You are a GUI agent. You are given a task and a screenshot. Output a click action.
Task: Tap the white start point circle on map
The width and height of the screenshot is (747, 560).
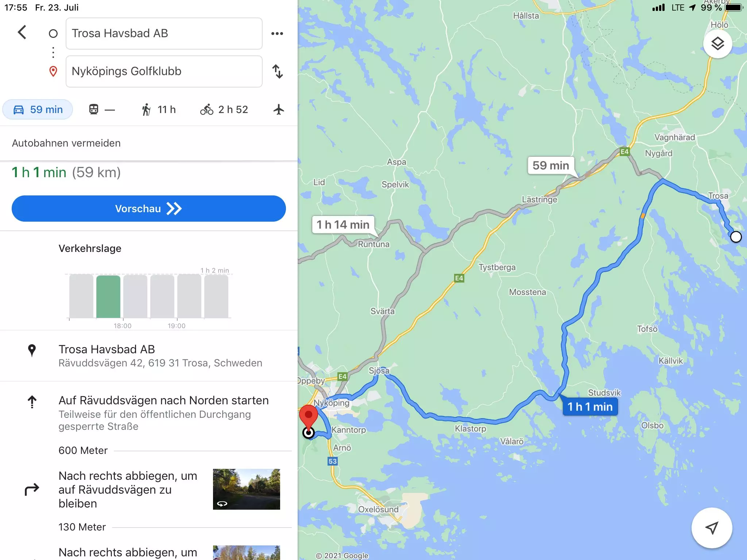point(736,237)
